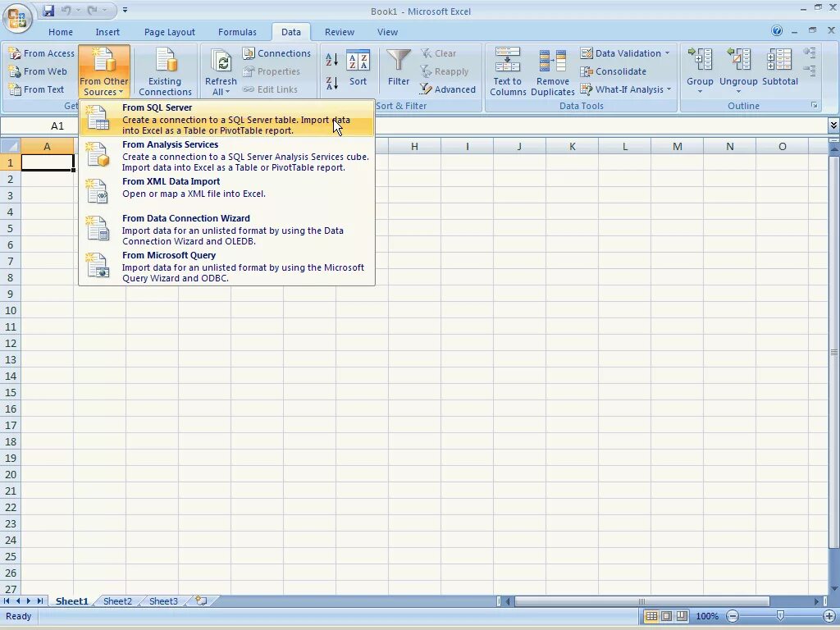This screenshot has height=630, width=840.
Task: Switch to the Review ribbon tab
Action: [x=340, y=32]
